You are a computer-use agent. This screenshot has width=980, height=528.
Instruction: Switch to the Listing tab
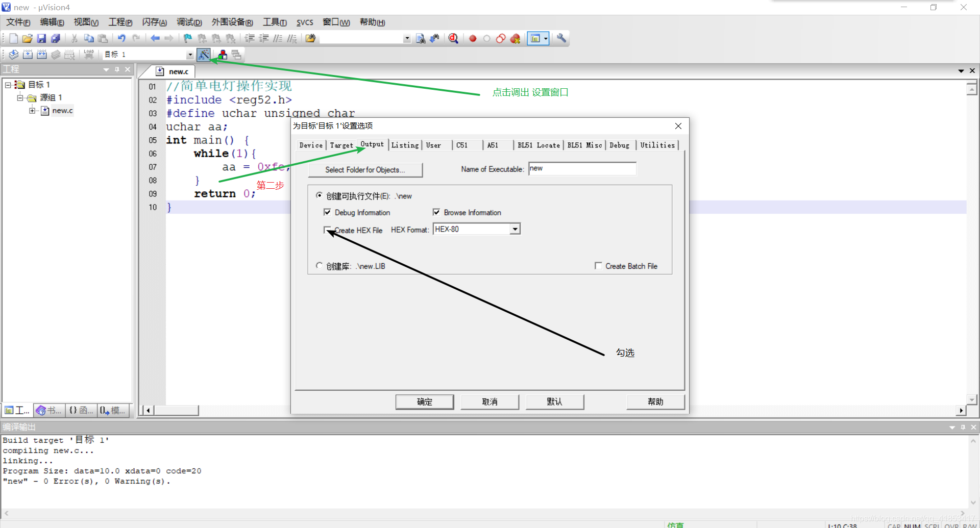point(405,145)
